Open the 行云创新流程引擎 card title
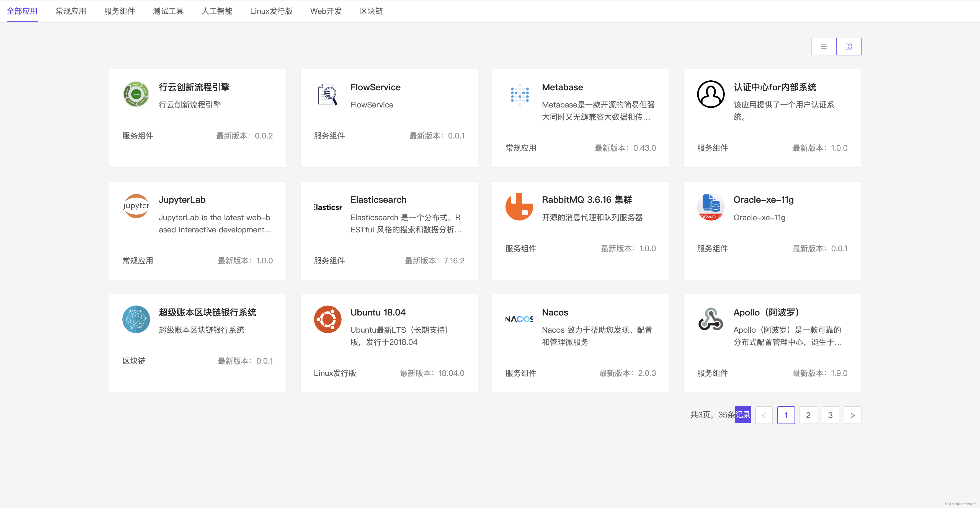Viewport: 980px width, 508px height. pos(194,87)
